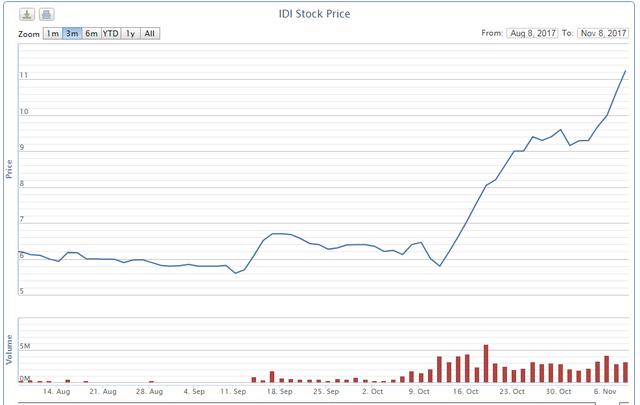Click the Price axis title
This screenshot has width=640, height=405.
tap(9, 170)
